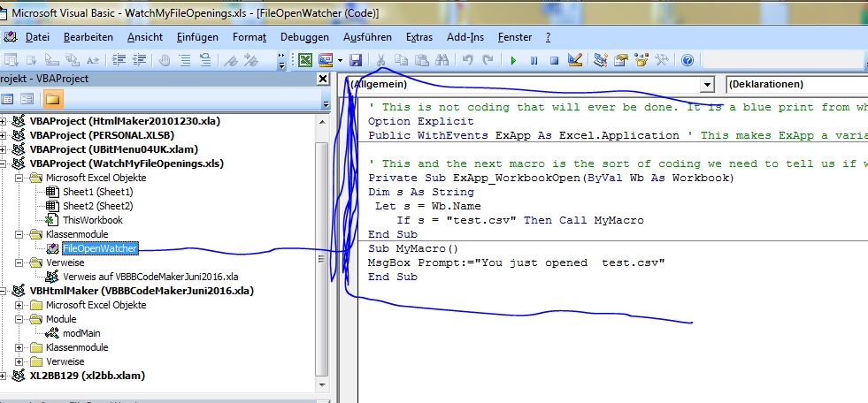Expand Microsoft Excel Objekte under VBHtmlMaker
The height and width of the screenshot is (403, 868).
[x=19, y=305]
